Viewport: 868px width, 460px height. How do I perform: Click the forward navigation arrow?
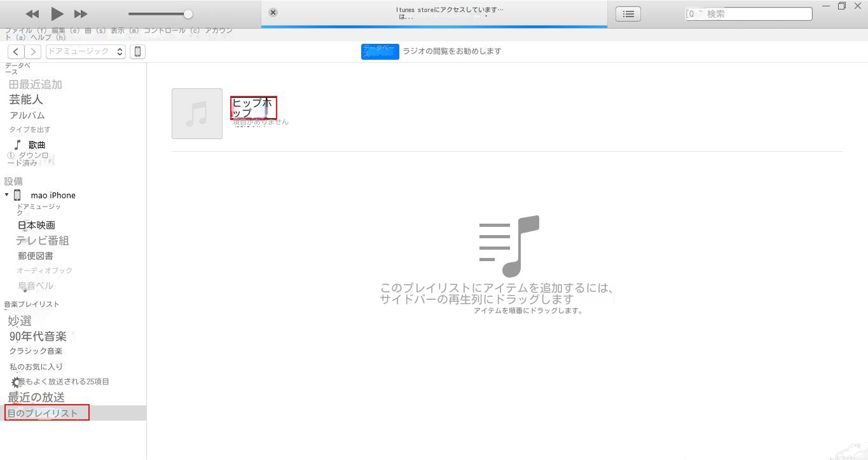pyautogui.click(x=32, y=51)
